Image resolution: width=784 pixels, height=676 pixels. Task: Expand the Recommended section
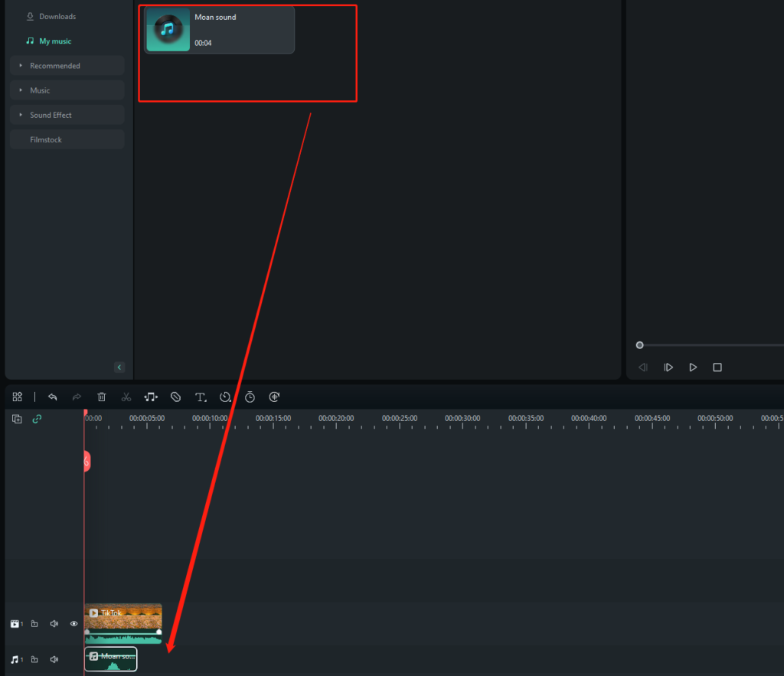(x=55, y=66)
